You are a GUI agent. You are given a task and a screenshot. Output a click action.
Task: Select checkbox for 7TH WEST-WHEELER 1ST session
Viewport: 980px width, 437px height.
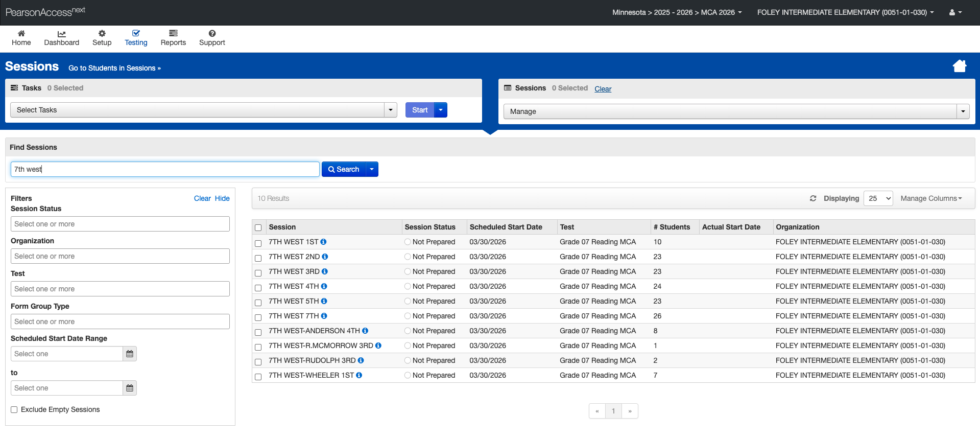tap(258, 377)
